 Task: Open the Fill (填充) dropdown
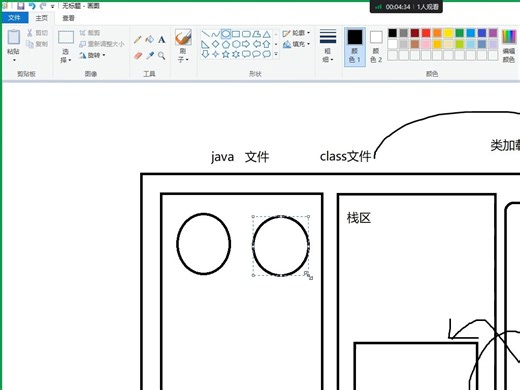click(x=296, y=44)
